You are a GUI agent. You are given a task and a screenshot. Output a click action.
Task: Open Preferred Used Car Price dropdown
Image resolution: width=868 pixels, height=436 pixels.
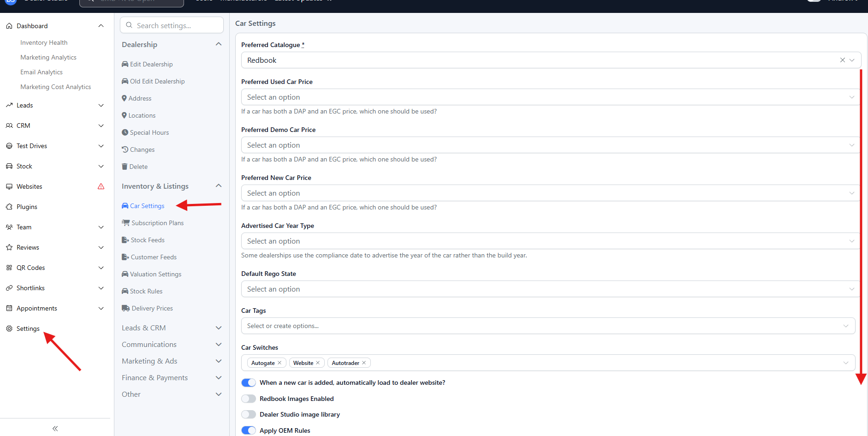tap(550, 97)
